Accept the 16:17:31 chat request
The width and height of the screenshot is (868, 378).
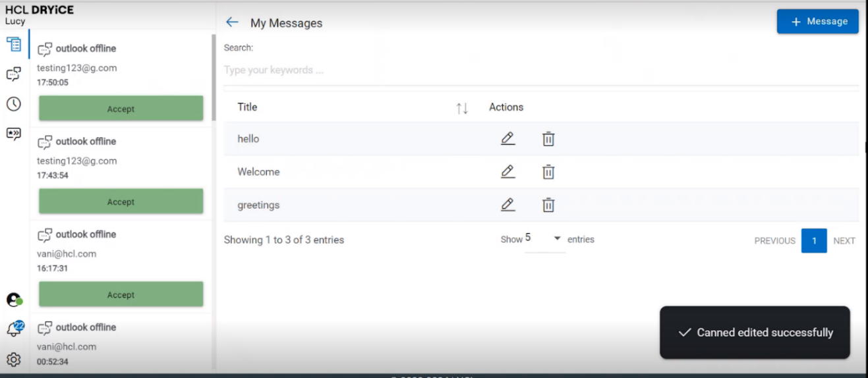tap(121, 294)
